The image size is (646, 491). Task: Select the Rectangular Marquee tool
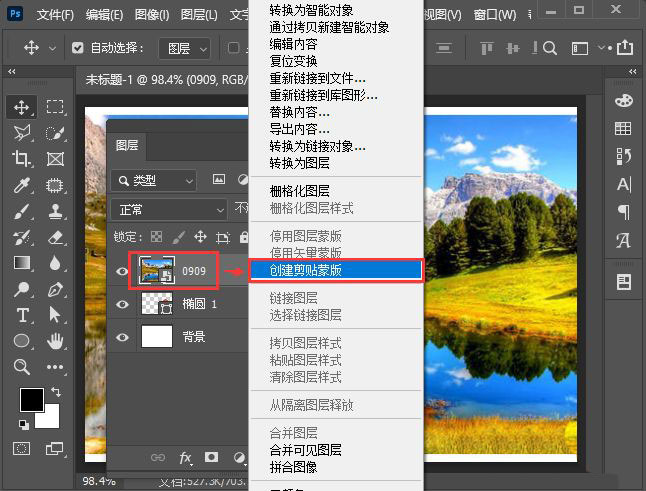coord(55,107)
